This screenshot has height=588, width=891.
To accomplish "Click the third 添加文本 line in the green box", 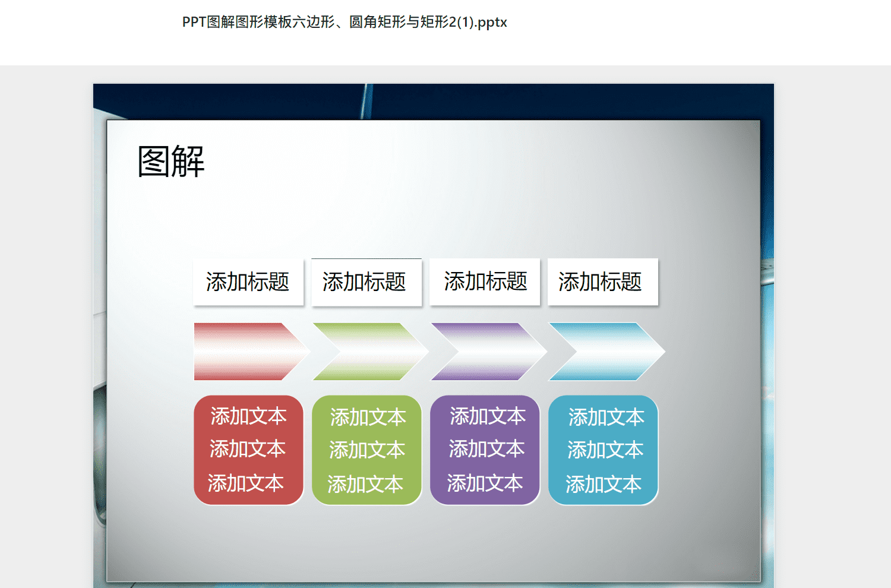I will tap(365, 485).
